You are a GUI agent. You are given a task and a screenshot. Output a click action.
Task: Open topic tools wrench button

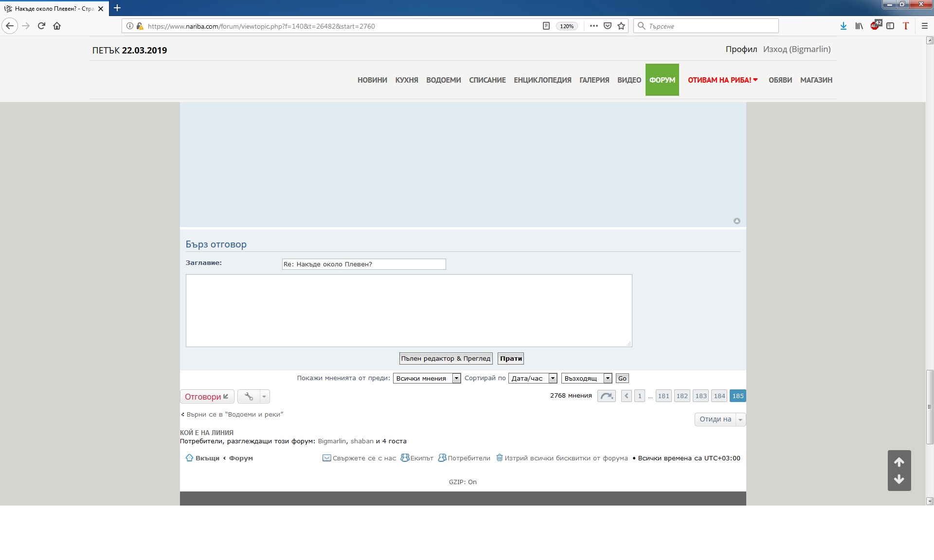coord(249,397)
